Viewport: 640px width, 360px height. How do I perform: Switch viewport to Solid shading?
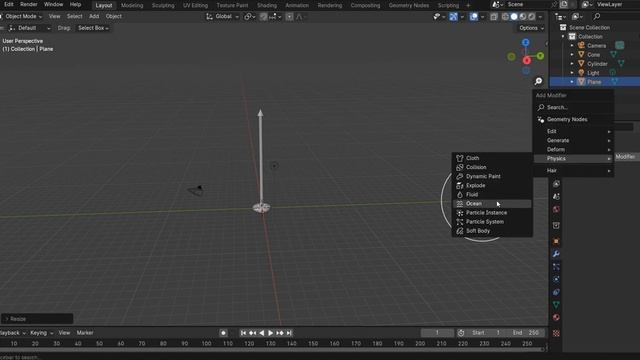coord(514,17)
